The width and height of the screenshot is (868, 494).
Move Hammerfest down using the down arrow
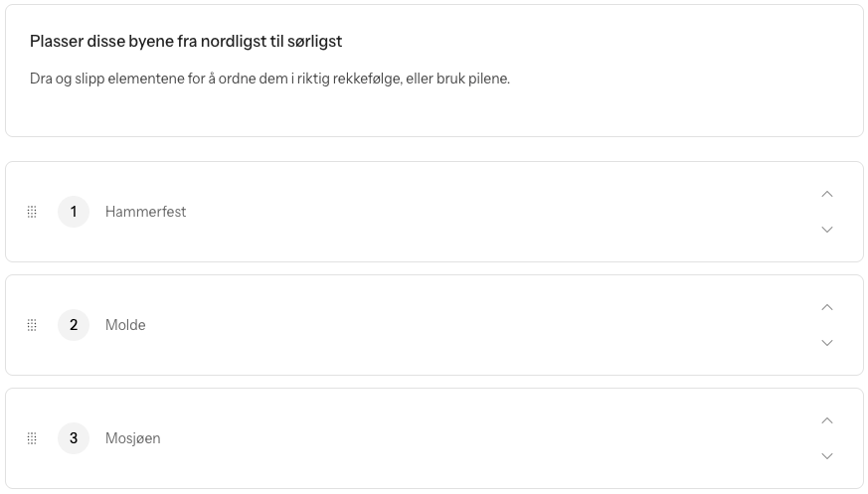[827, 230]
